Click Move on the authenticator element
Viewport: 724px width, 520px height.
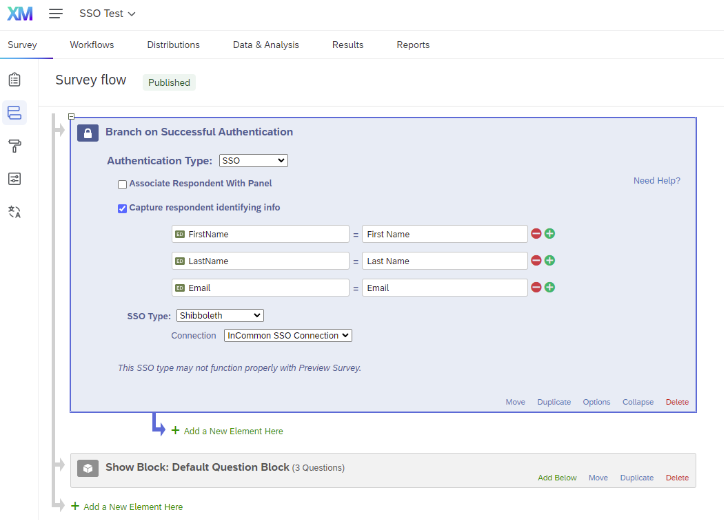click(x=515, y=402)
